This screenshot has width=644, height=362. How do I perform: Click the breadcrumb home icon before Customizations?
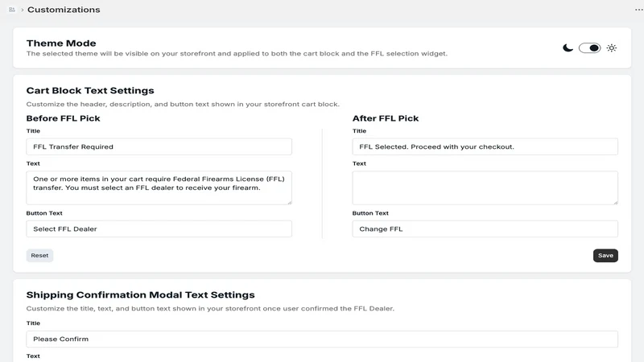(x=12, y=10)
